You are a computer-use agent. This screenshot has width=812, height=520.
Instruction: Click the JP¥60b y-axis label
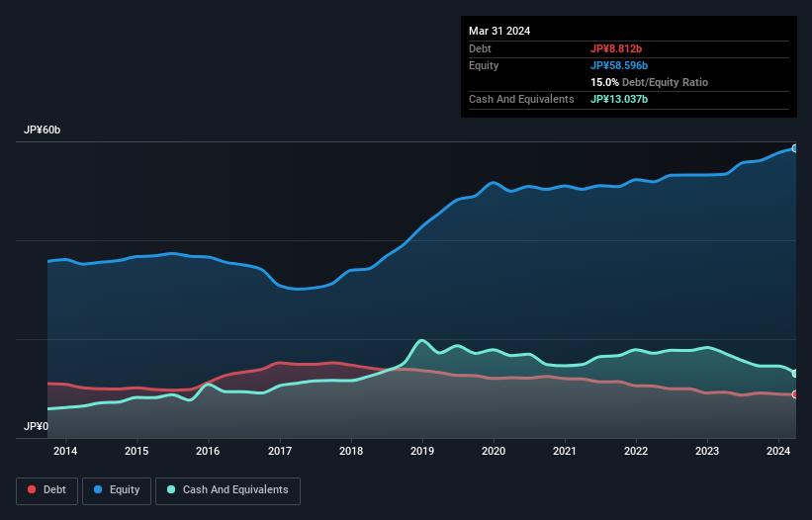[x=44, y=130]
